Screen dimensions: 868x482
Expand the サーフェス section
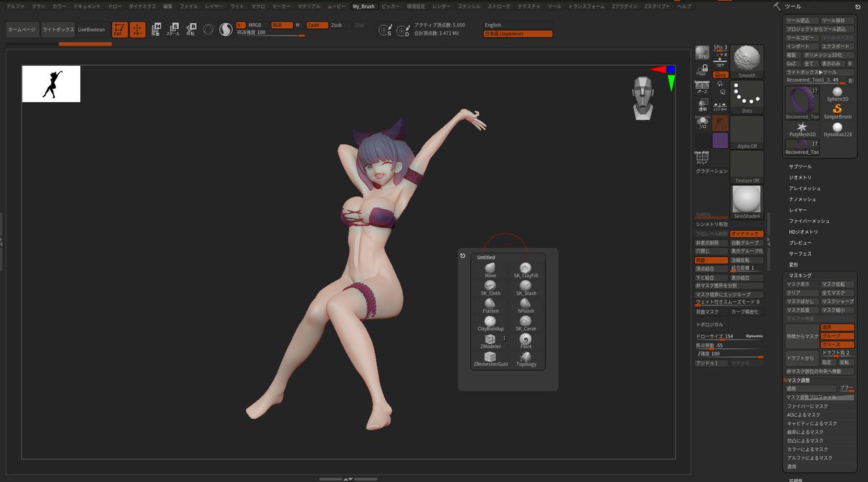click(x=800, y=254)
